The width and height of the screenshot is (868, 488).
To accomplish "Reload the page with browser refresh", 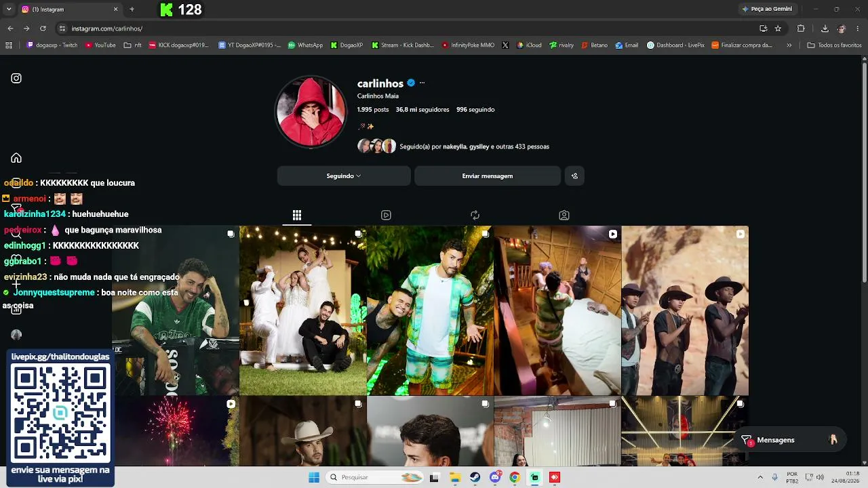I will (x=43, y=28).
